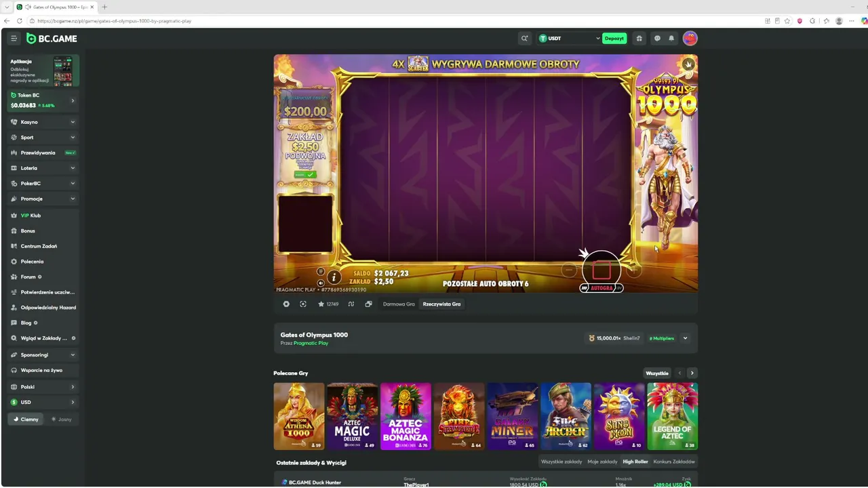Click the Depozyt button
868x488 pixels.
click(614, 39)
